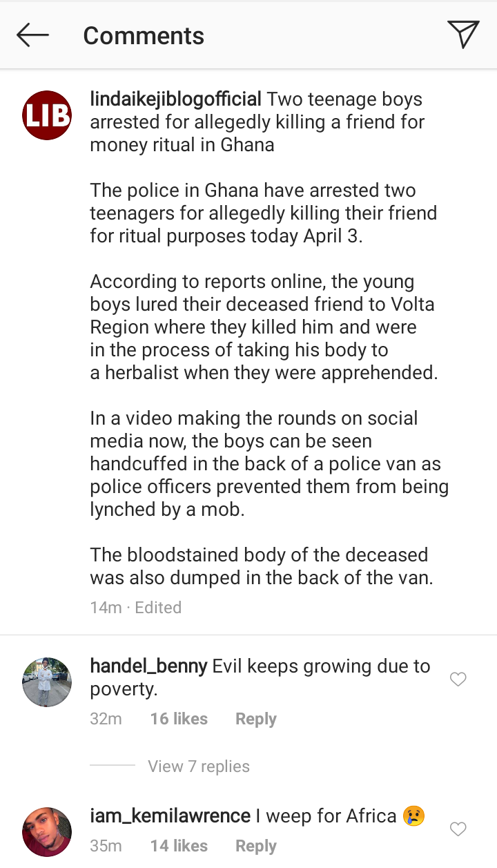Open iam_kemilawrence's profile picture

pyautogui.click(x=47, y=832)
